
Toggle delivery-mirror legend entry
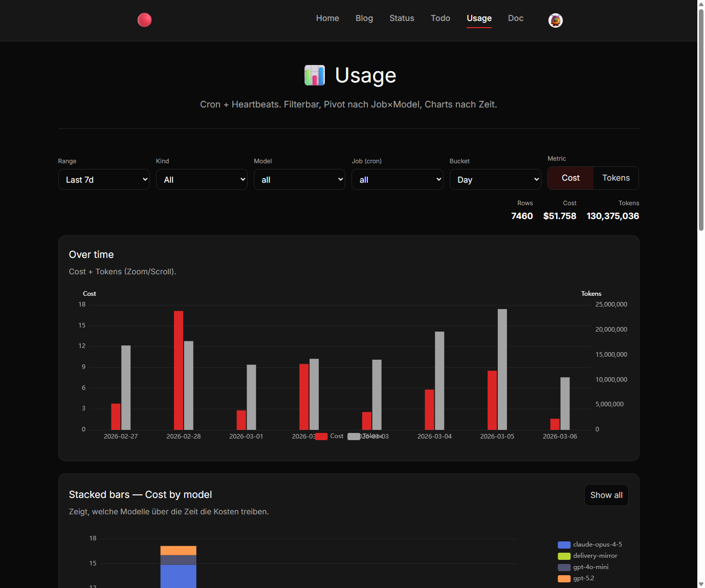[x=588, y=556]
